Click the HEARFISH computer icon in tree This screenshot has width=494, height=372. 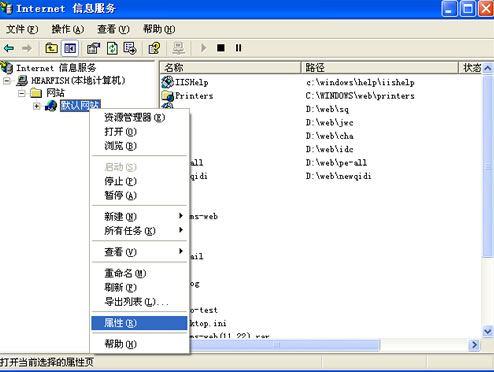[22, 80]
